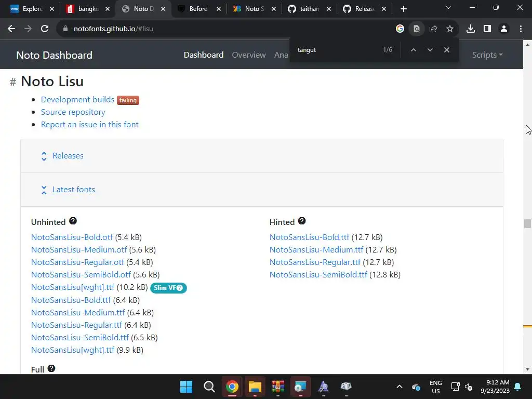The width and height of the screenshot is (532, 399).
Task: Download the 10.2 kB NotoSansLisu[wght].ttf
Action: (x=73, y=287)
